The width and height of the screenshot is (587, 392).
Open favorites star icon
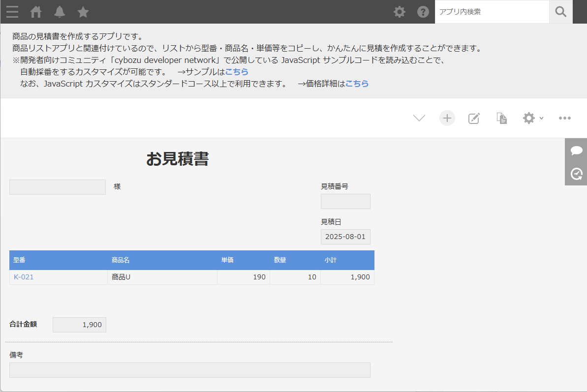click(x=83, y=12)
